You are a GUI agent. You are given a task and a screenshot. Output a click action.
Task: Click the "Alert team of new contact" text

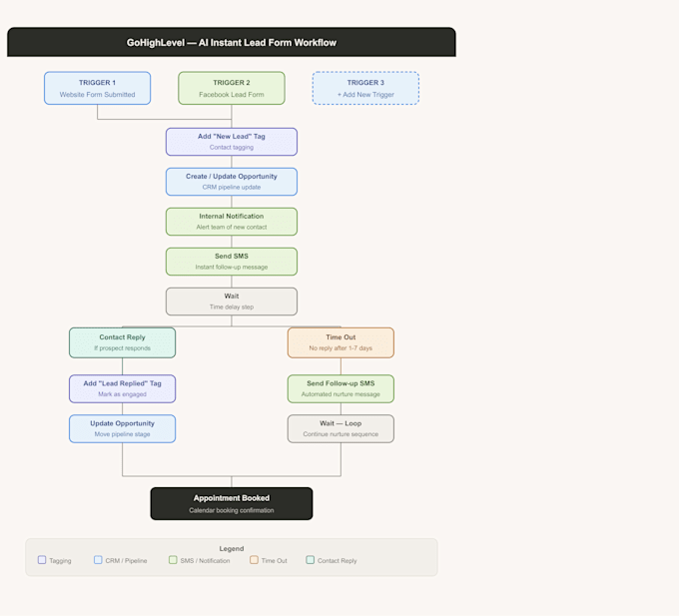[232, 227]
